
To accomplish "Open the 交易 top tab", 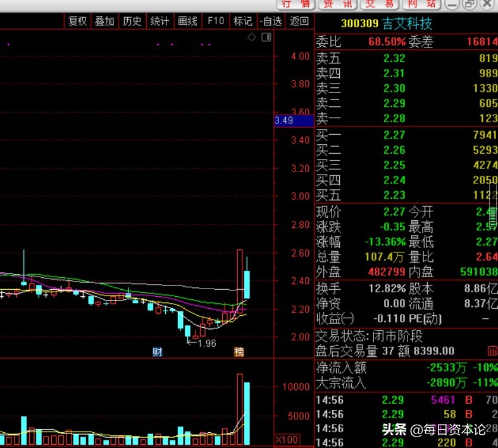I will 380,4.
